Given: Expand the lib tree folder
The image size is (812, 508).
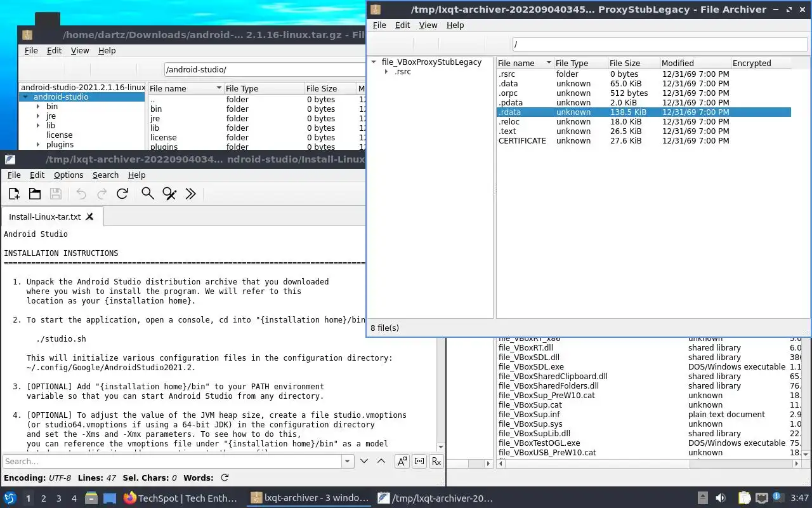Looking at the screenshot, I should pos(38,126).
